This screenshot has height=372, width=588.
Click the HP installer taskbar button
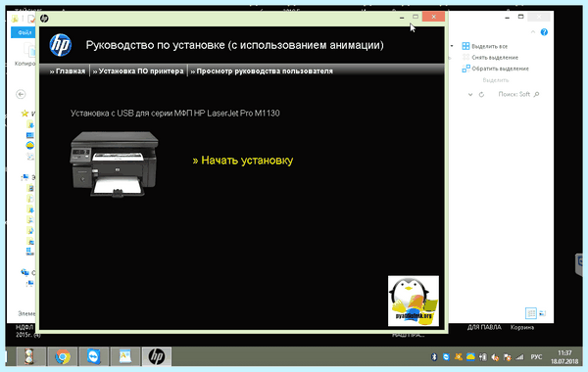157,356
